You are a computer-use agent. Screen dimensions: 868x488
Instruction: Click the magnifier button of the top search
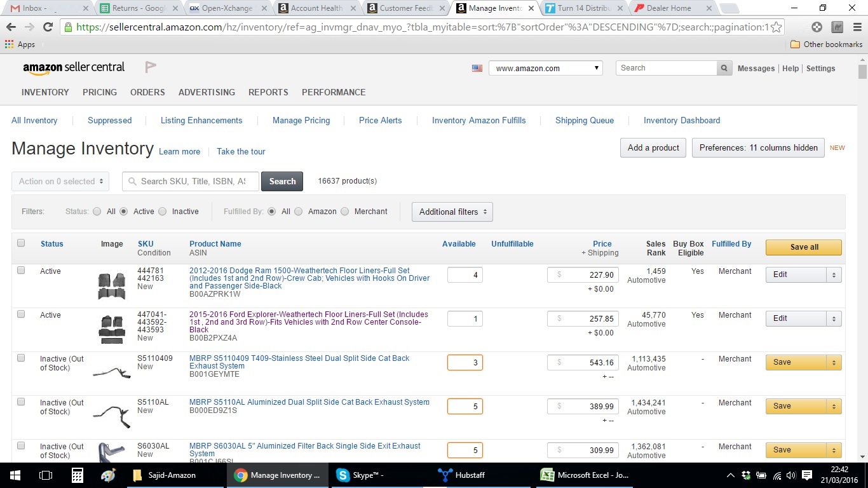(x=724, y=68)
